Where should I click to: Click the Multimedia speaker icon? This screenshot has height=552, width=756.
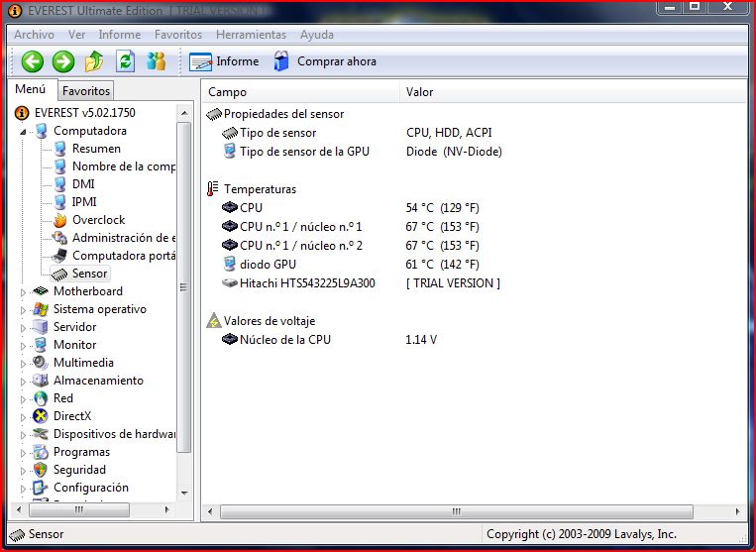click(x=41, y=363)
